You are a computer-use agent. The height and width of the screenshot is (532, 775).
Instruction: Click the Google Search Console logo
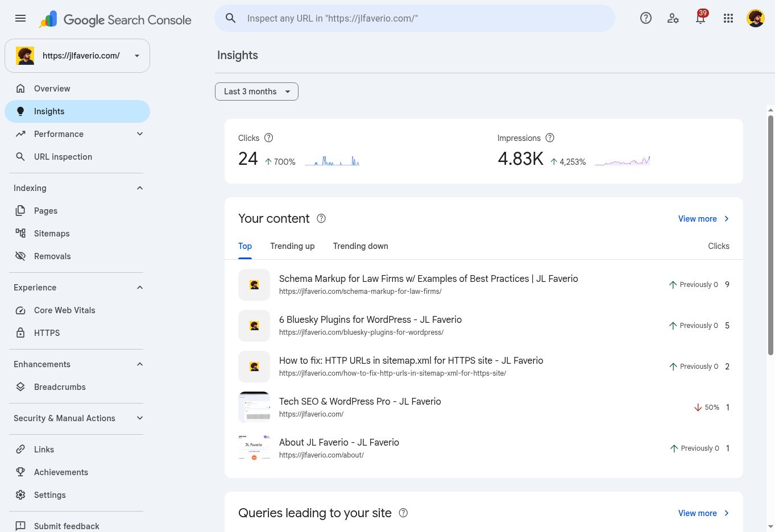[x=115, y=19]
